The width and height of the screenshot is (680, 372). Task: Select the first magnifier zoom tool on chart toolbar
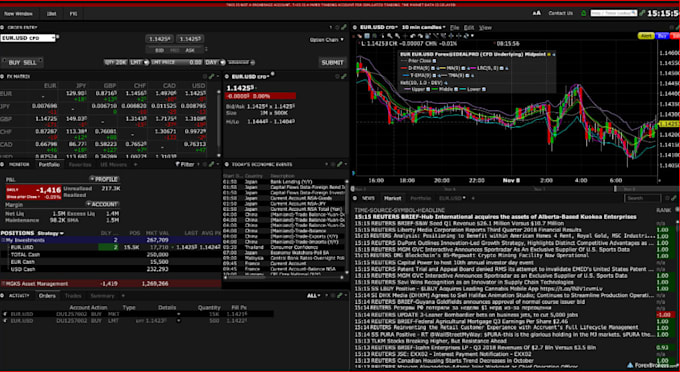pos(390,36)
